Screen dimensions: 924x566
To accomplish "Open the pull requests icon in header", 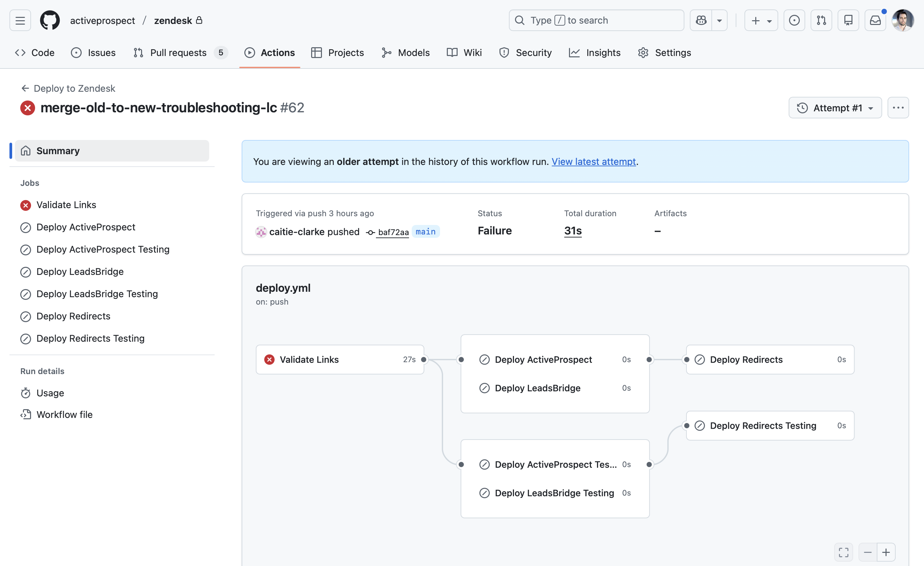I will [821, 20].
